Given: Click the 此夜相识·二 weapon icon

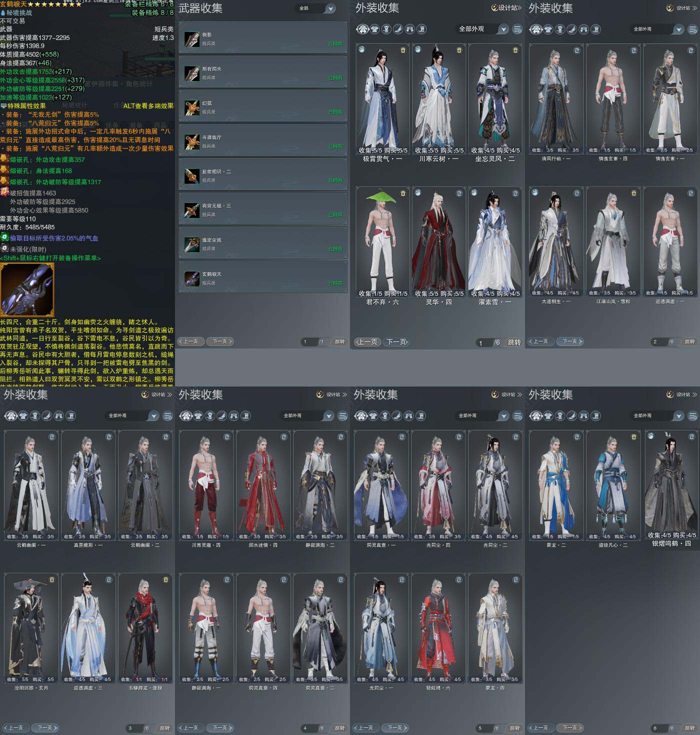Looking at the screenshot, I should 192,176.
